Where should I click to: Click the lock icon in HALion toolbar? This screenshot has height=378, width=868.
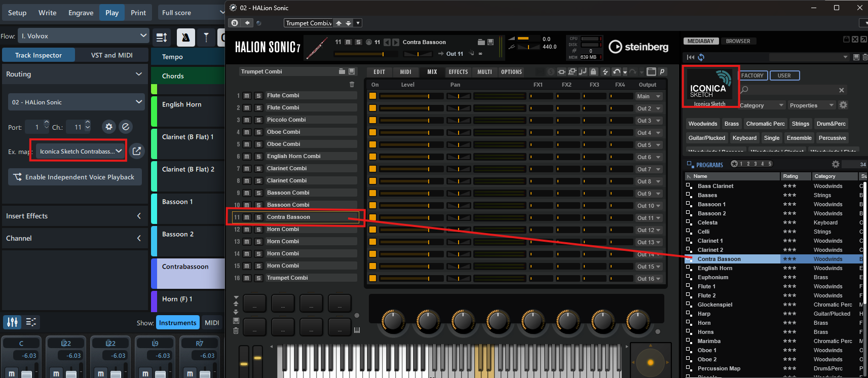[594, 71]
